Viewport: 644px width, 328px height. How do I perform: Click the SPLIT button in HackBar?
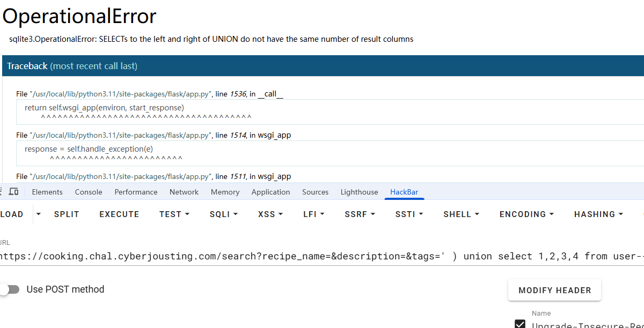(x=67, y=214)
